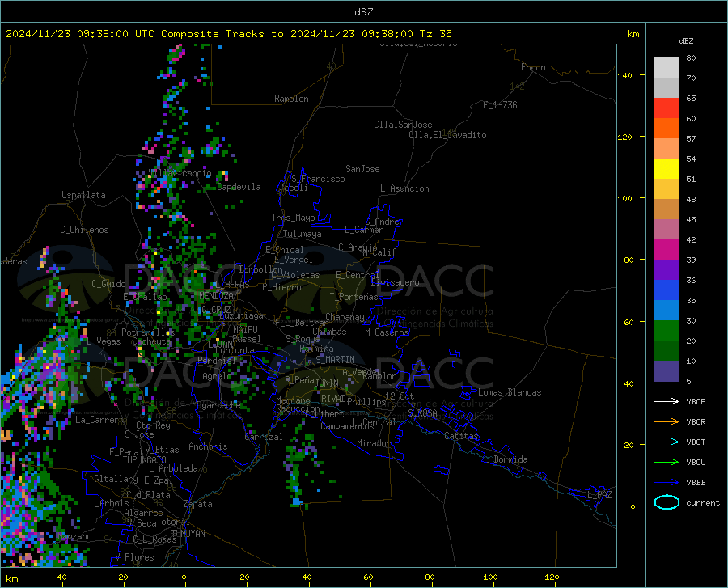Click the Uspallata map label

pos(83,195)
